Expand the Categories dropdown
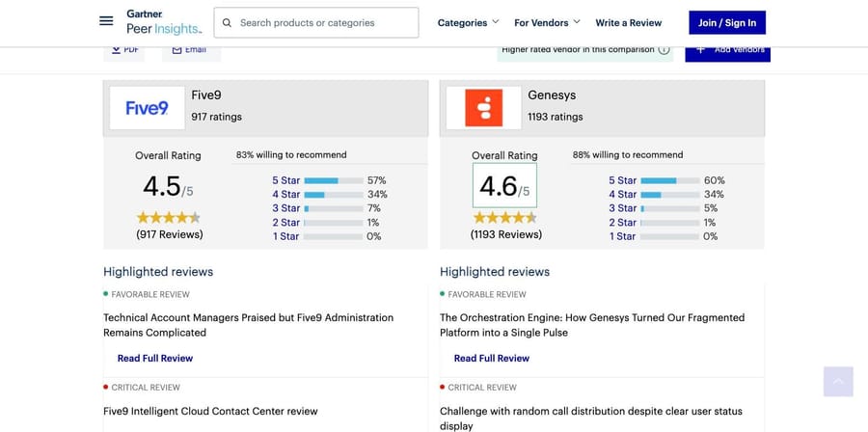The image size is (868, 432). [x=469, y=23]
